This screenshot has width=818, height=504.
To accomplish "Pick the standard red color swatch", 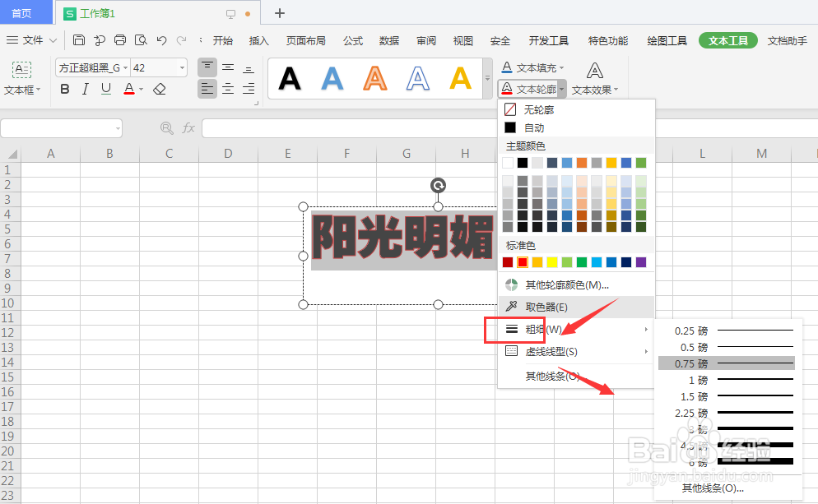I will (x=523, y=262).
